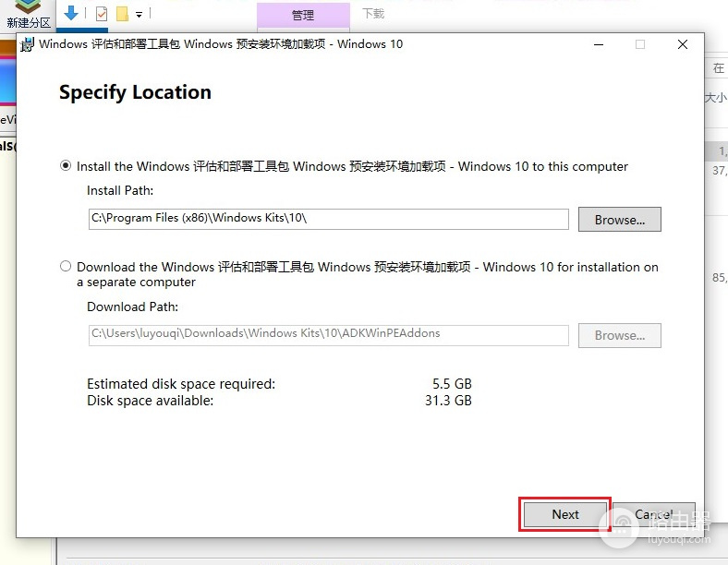
Task: Click the 大小 column header behind the dialog
Action: click(716, 98)
